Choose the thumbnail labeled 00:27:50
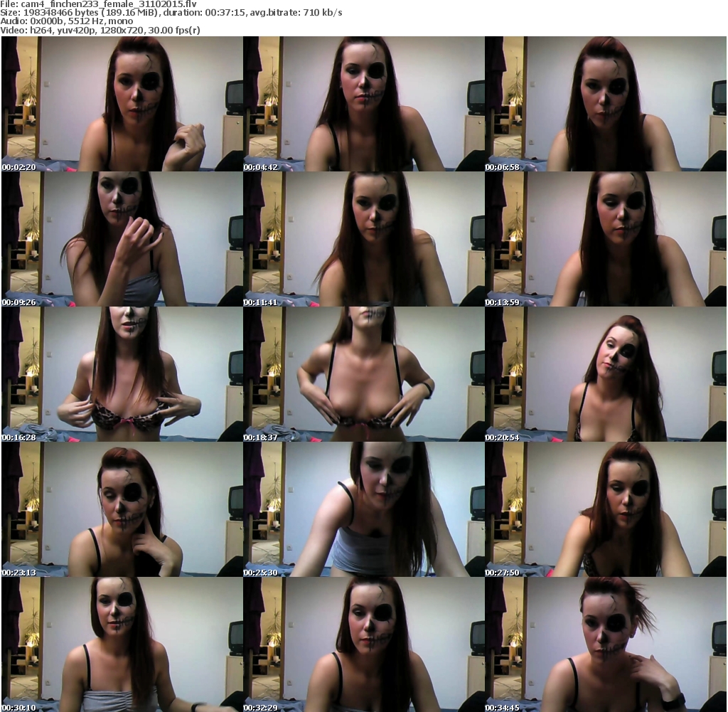The width and height of the screenshot is (728, 712). click(606, 509)
